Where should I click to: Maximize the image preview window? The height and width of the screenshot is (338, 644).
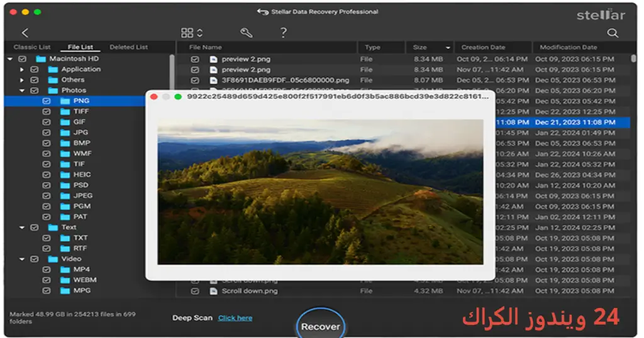point(178,97)
